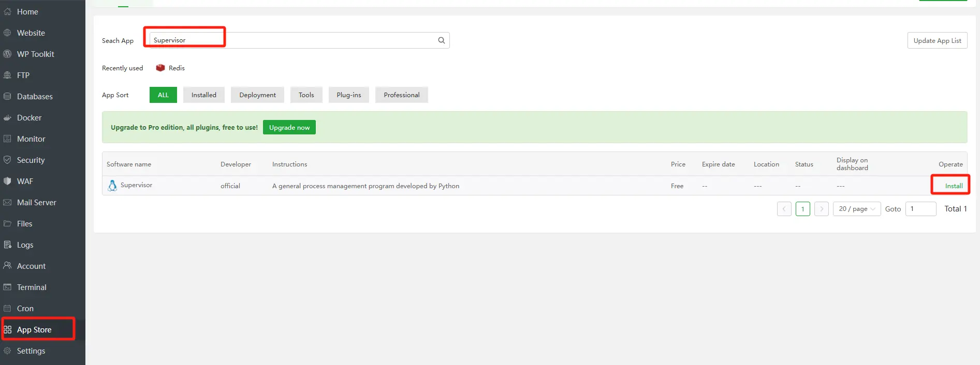Show the Professional apps category
Image resolution: width=980 pixels, height=365 pixels.
402,95
